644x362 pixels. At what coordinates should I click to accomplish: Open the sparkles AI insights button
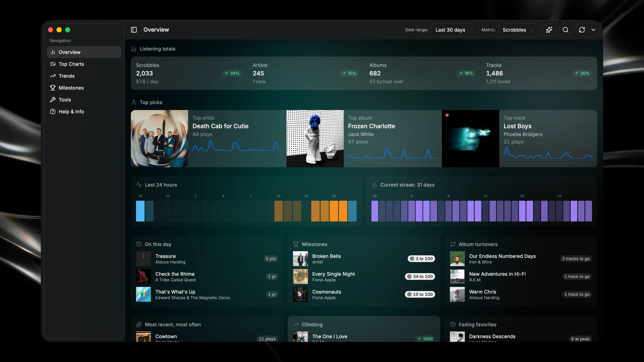(x=549, y=30)
